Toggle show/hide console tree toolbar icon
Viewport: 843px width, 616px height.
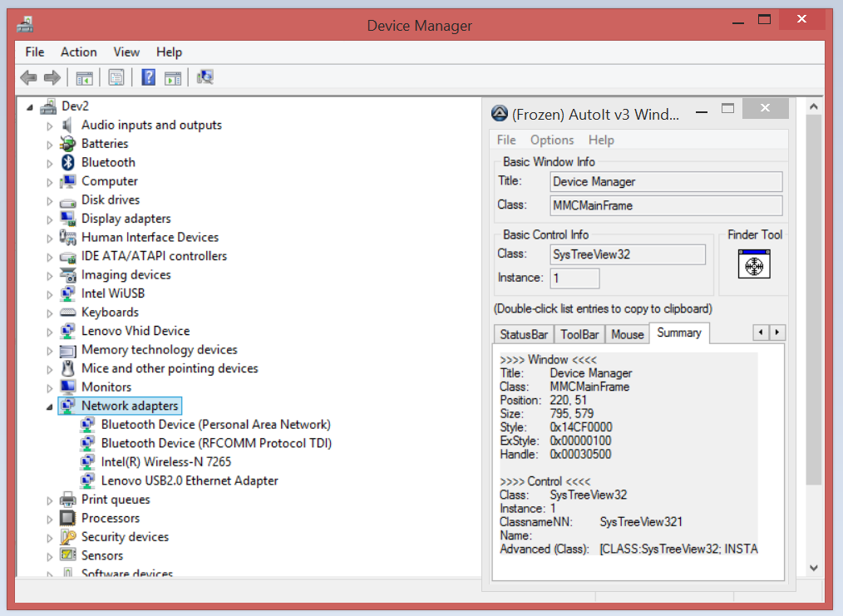[x=85, y=78]
